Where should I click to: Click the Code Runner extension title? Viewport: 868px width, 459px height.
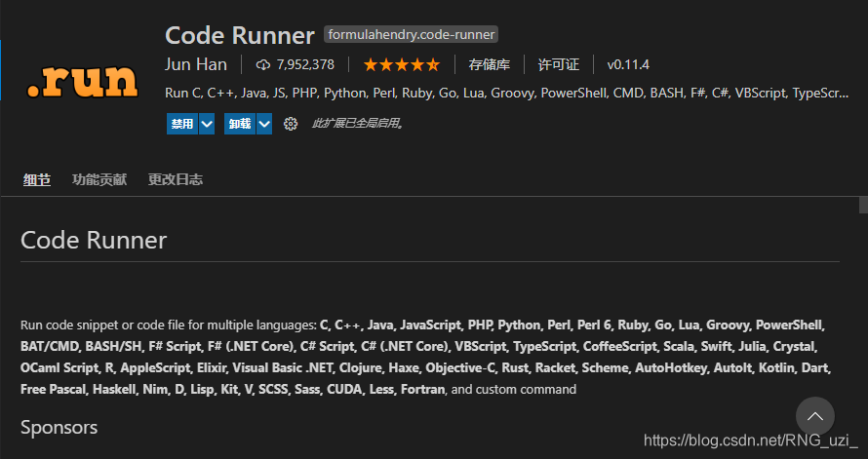(x=240, y=35)
